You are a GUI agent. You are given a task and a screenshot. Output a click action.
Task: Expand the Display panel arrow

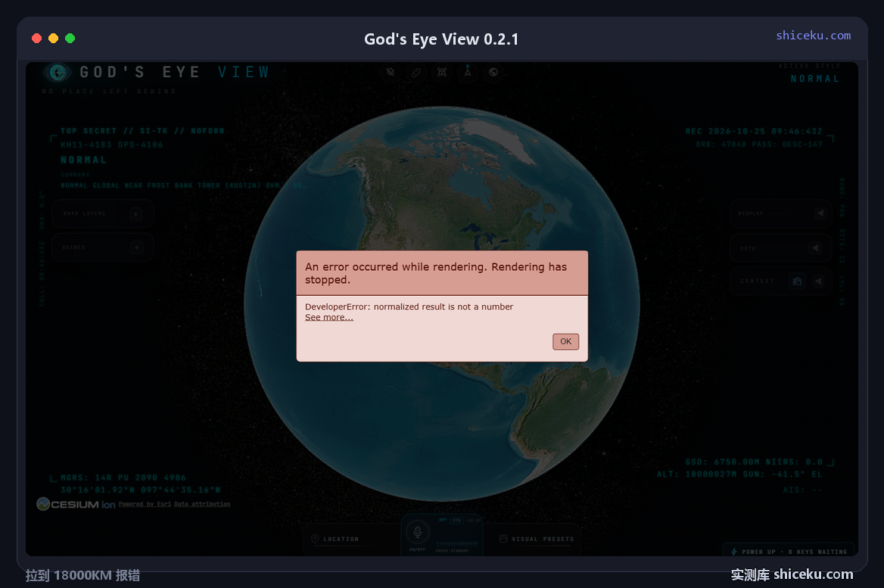coord(820,213)
